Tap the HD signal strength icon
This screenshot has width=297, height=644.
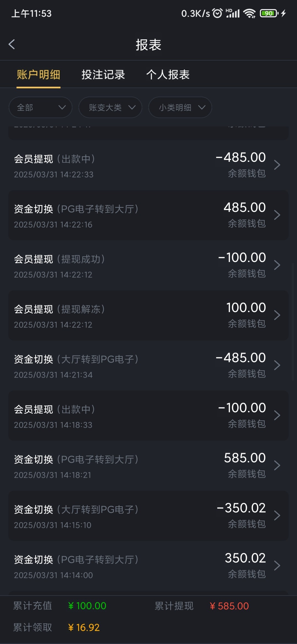click(x=233, y=13)
